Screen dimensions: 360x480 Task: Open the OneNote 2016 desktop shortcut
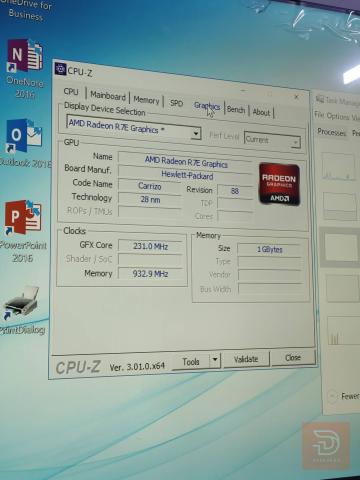point(24,68)
